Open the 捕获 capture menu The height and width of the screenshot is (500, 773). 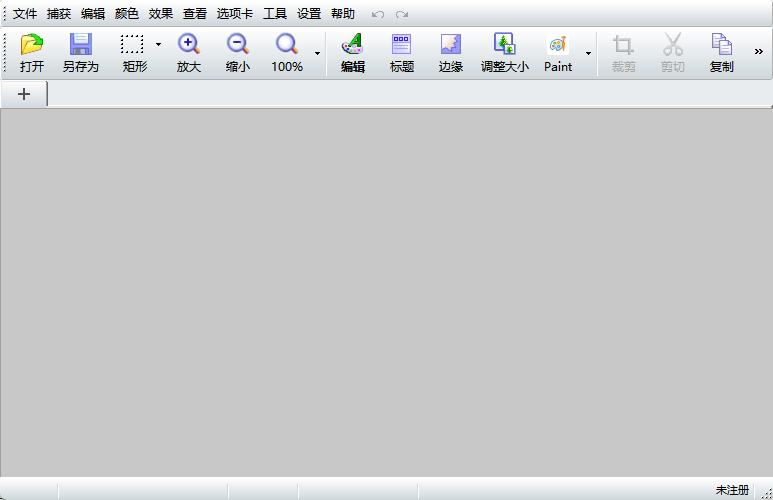pyautogui.click(x=59, y=14)
